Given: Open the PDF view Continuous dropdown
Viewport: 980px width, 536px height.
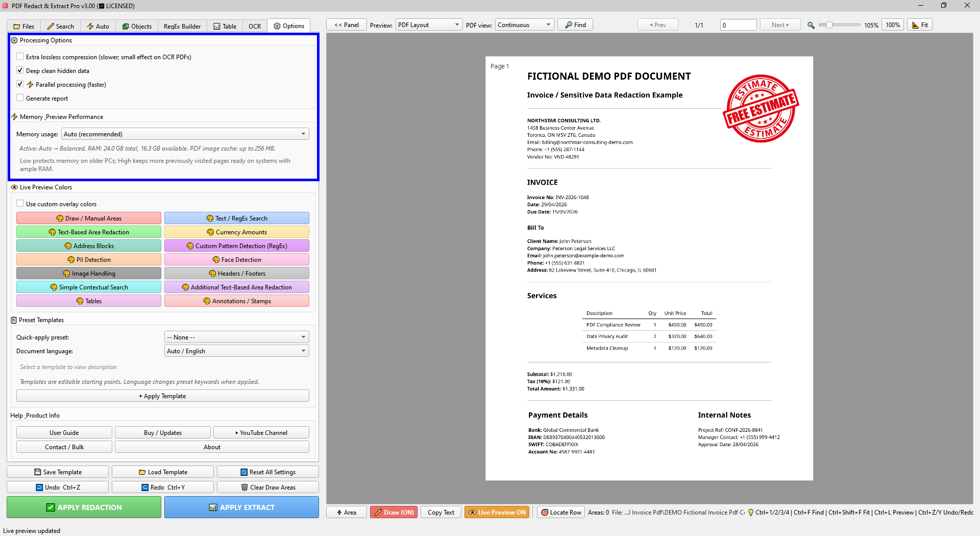Looking at the screenshot, I should [x=525, y=25].
